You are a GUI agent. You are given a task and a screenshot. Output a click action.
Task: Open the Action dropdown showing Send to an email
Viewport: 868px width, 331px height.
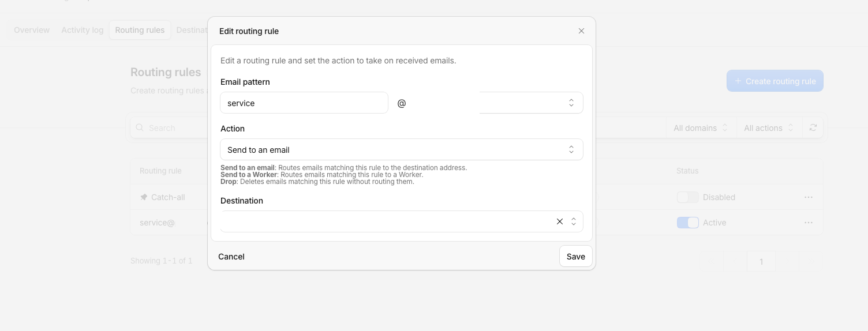(x=402, y=150)
